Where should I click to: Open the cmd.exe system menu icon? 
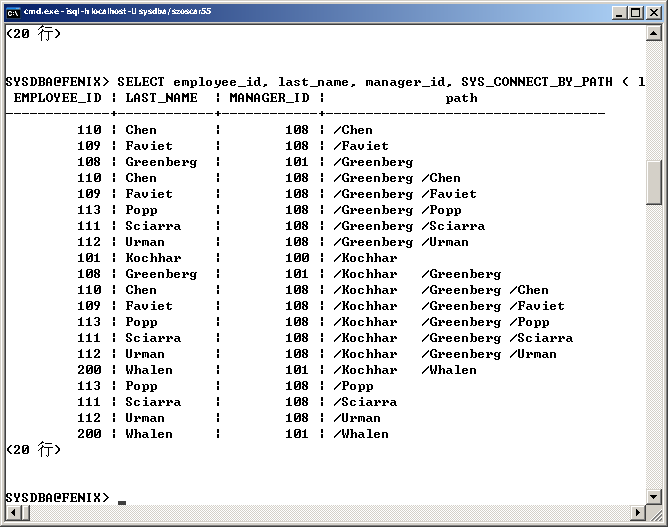click(13, 13)
